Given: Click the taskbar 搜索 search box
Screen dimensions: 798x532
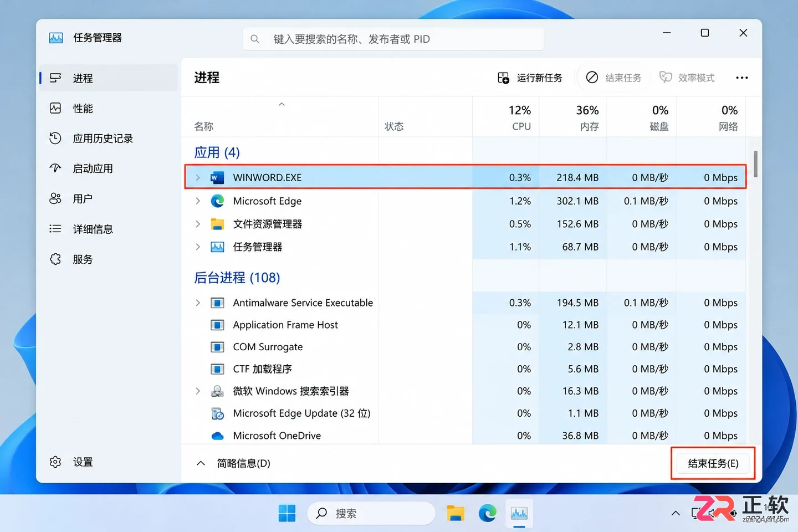Looking at the screenshot, I should point(371,513).
